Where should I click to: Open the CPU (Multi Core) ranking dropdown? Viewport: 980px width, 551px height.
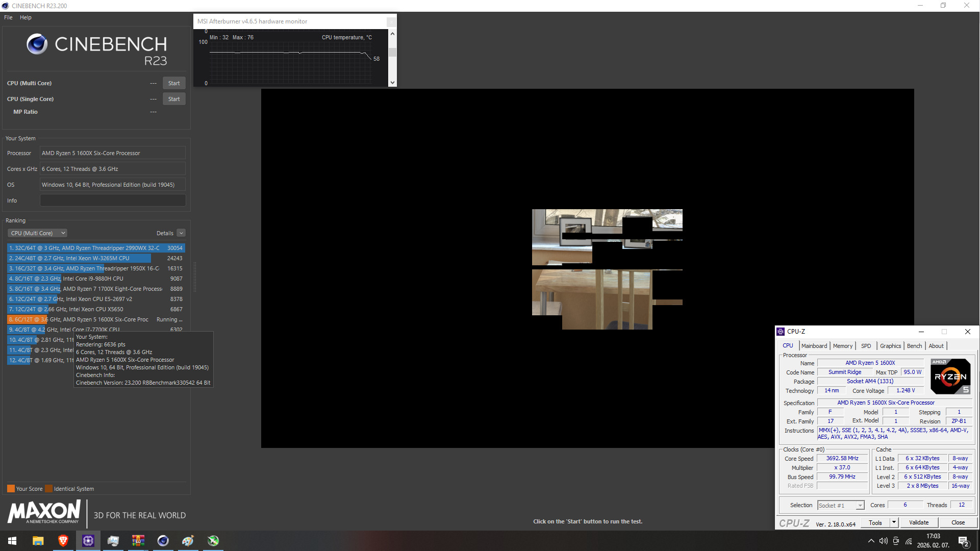coord(38,233)
